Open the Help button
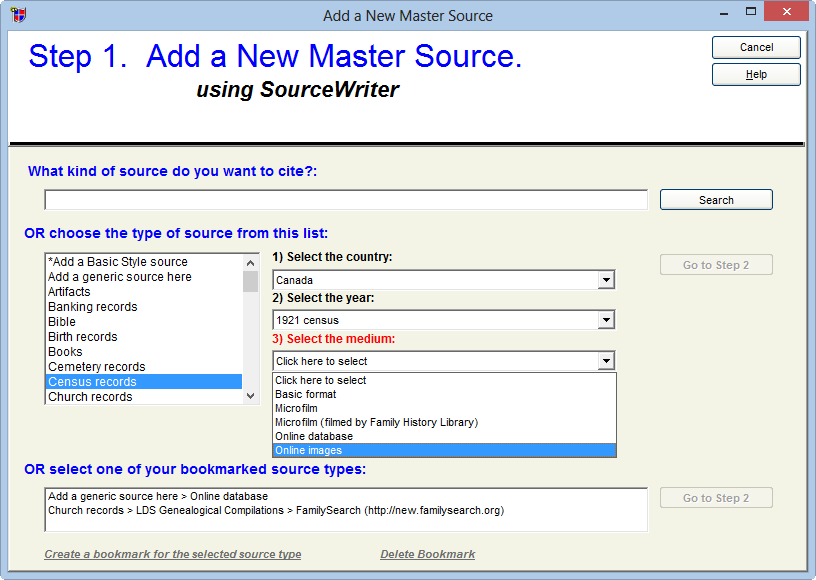This screenshot has height=580, width=816. click(756, 74)
